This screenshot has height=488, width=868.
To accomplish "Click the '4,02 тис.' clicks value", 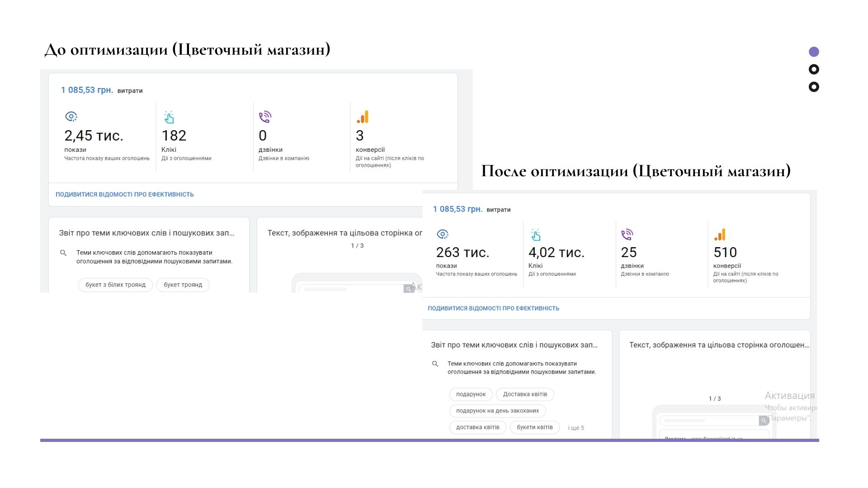I will tap(557, 252).
